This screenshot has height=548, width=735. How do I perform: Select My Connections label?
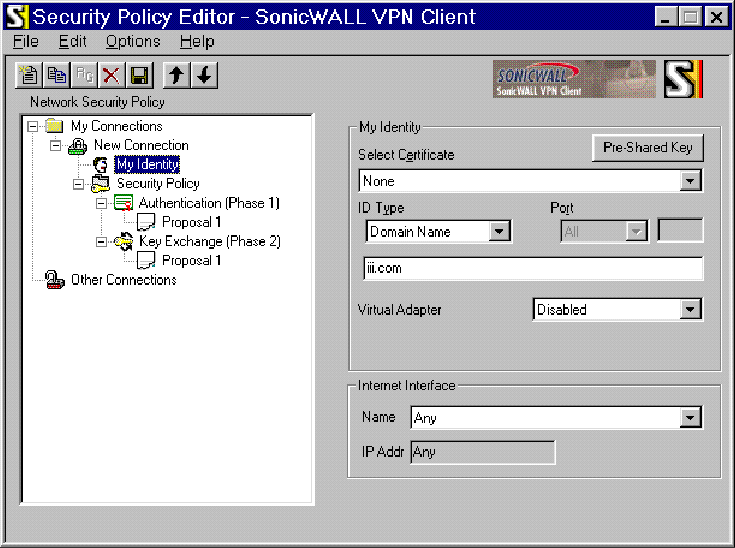pyautogui.click(x=117, y=126)
